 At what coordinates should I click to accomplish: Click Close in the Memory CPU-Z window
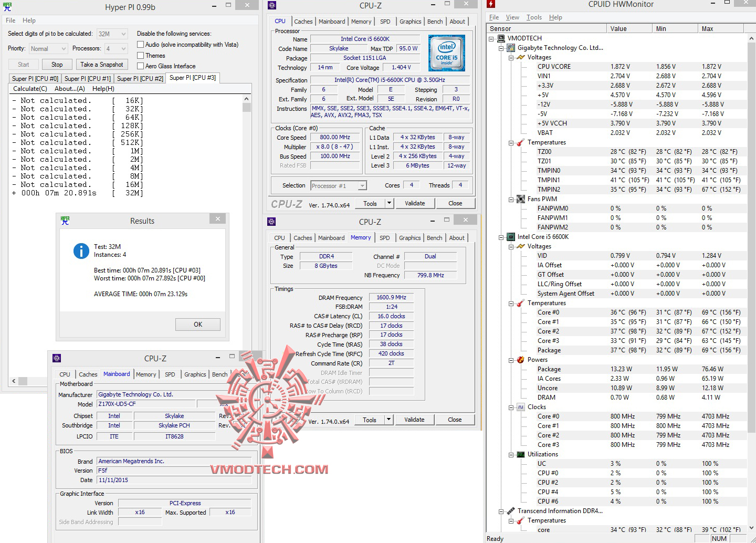click(455, 420)
